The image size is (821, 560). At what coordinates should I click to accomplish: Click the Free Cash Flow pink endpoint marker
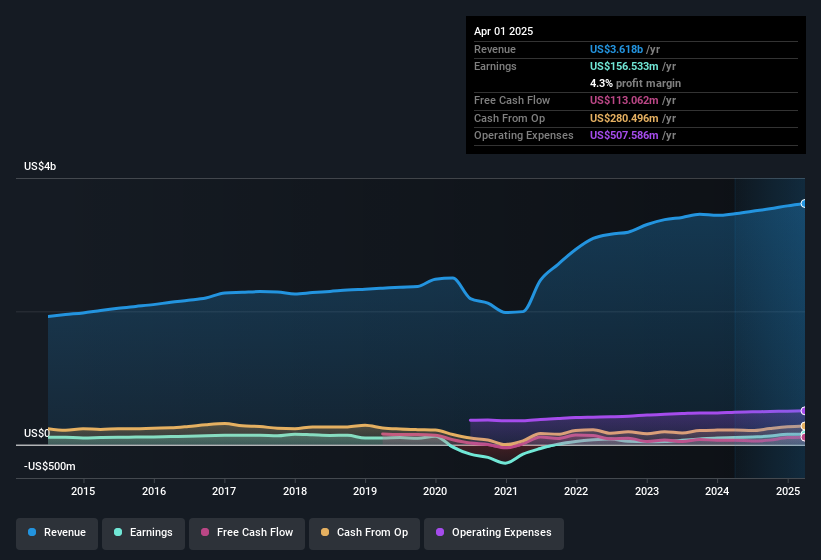(x=804, y=438)
